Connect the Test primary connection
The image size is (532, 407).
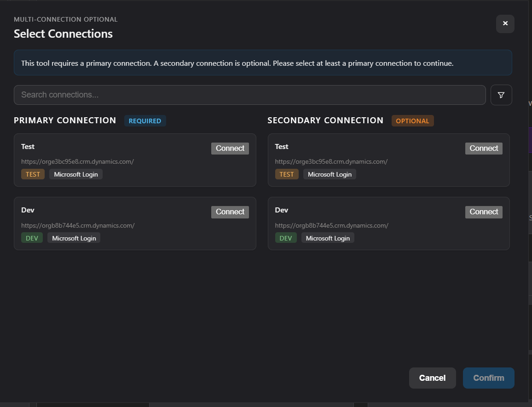coord(230,148)
